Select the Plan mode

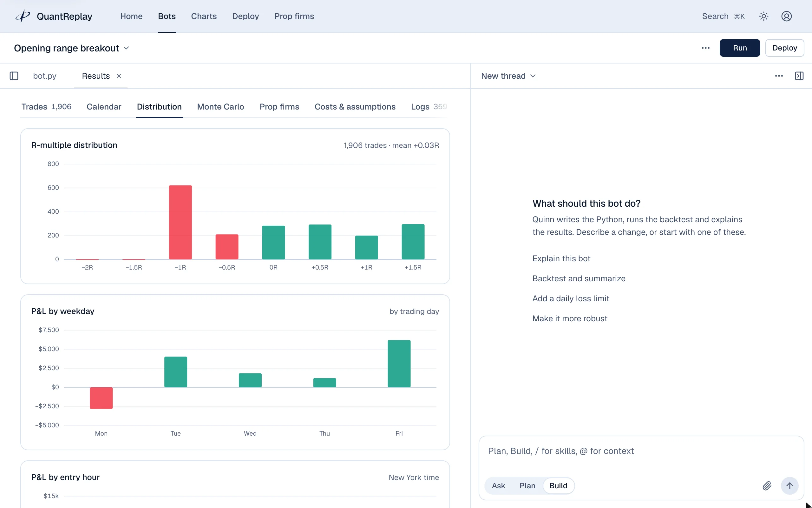click(x=527, y=485)
